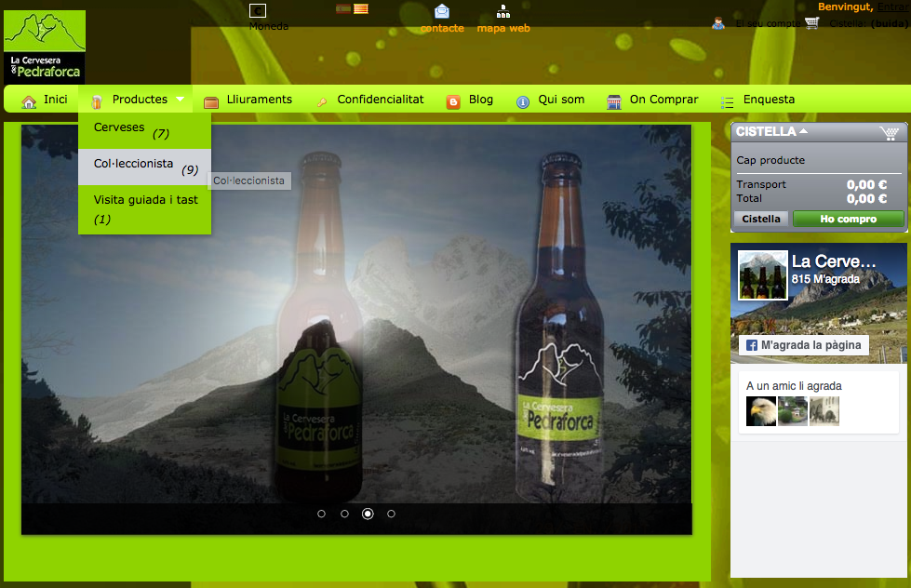Select the fourth slideshow dot
This screenshot has width=911, height=588.
click(x=392, y=514)
